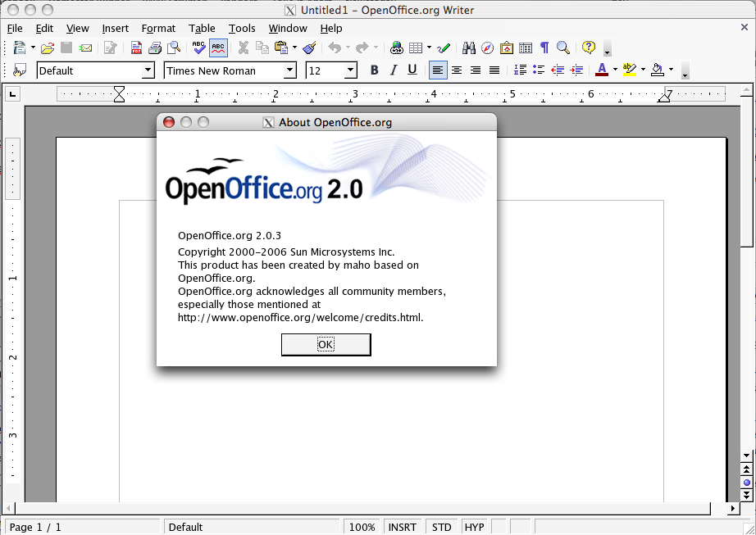Expand the font size 12 dropdown
The image size is (756, 535).
pyautogui.click(x=351, y=70)
